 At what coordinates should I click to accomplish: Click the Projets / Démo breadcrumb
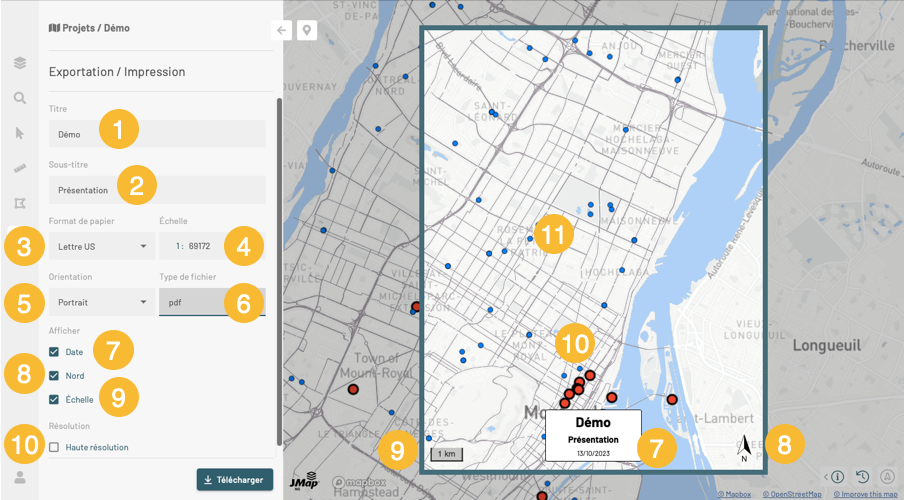pos(89,29)
